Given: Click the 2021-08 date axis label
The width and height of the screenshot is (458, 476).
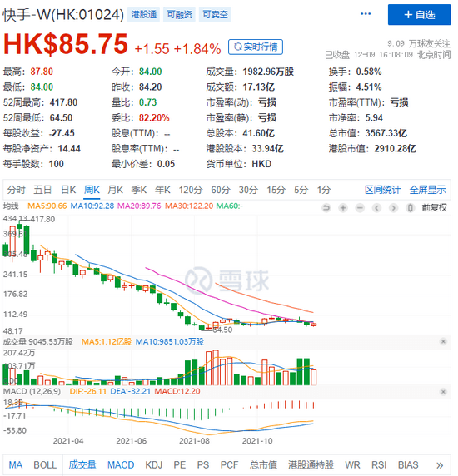Looking at the screenshot, I should tap(194, 441).
